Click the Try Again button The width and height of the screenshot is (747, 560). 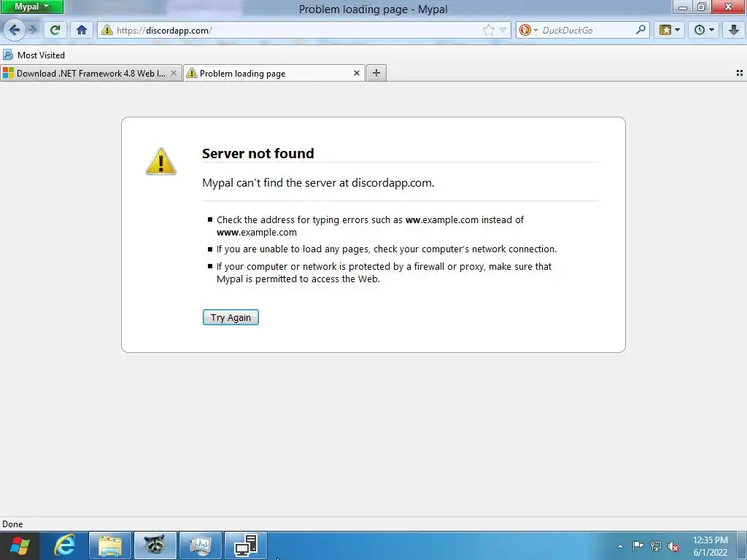pos(231,317)
